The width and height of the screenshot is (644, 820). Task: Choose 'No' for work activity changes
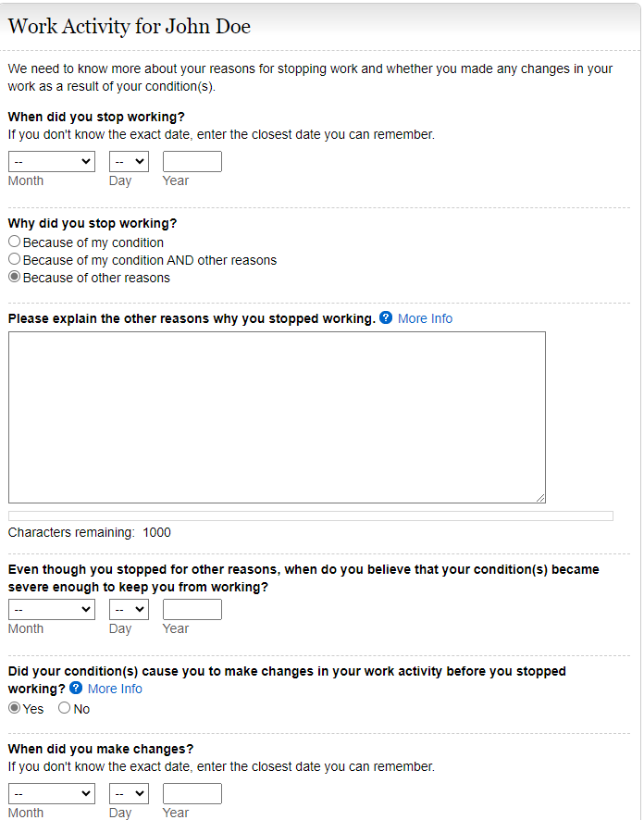click(x=65, y=709)
